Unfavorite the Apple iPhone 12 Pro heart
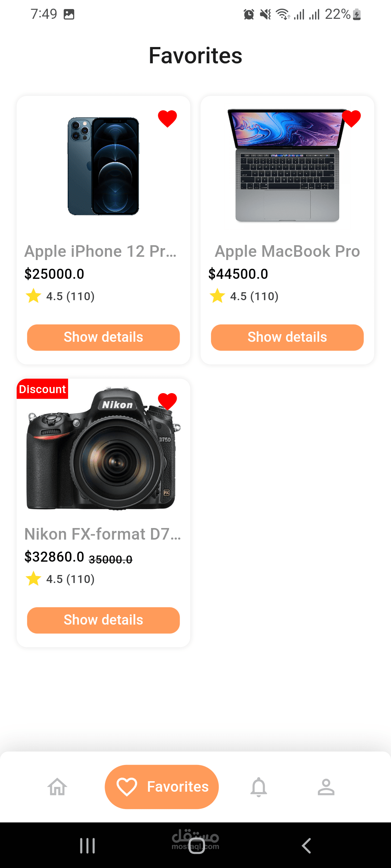 pyautogui.click(x=167, y=118)
